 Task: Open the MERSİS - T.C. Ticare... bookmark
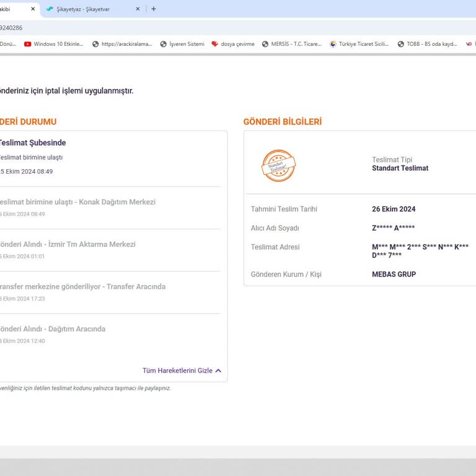(292, 44)
